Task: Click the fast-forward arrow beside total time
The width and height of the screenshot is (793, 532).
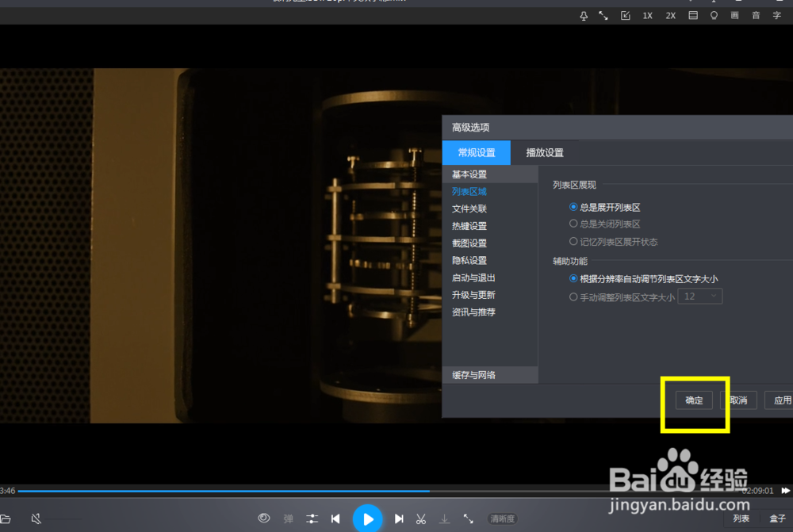Action: point(785,491)
